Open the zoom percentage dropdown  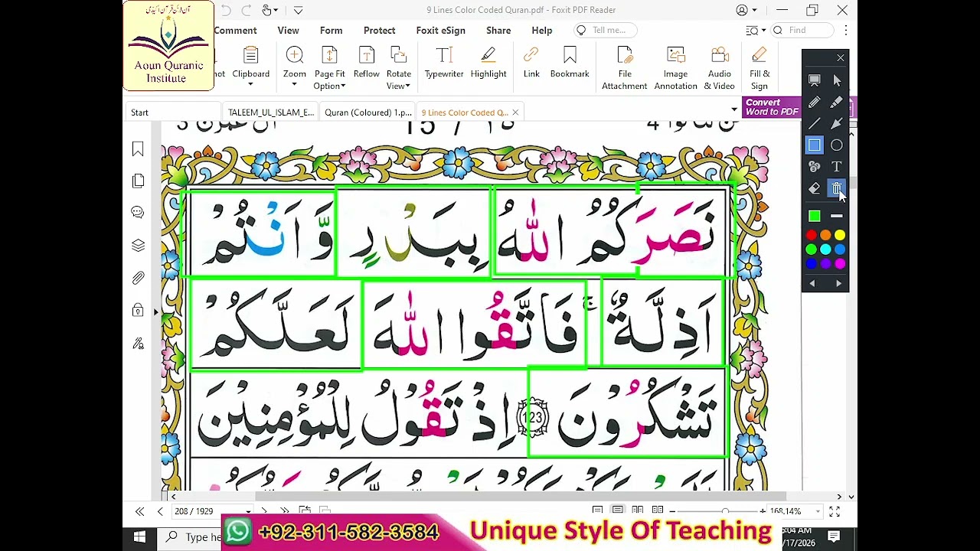tap(818, 511)
